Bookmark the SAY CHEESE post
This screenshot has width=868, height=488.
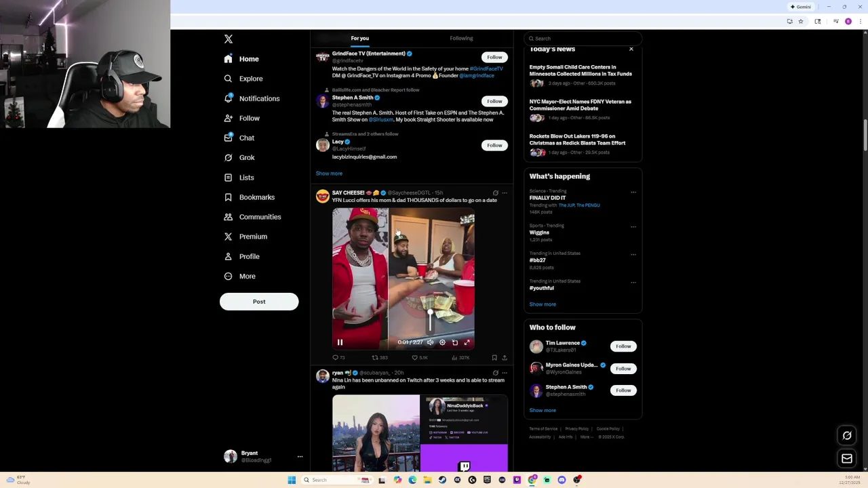494,358
